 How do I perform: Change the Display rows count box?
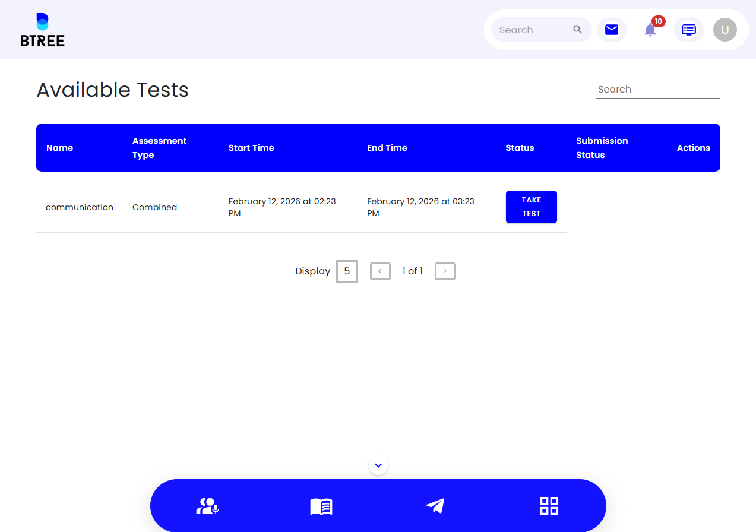pyautogui.click(x=347, y=271)
